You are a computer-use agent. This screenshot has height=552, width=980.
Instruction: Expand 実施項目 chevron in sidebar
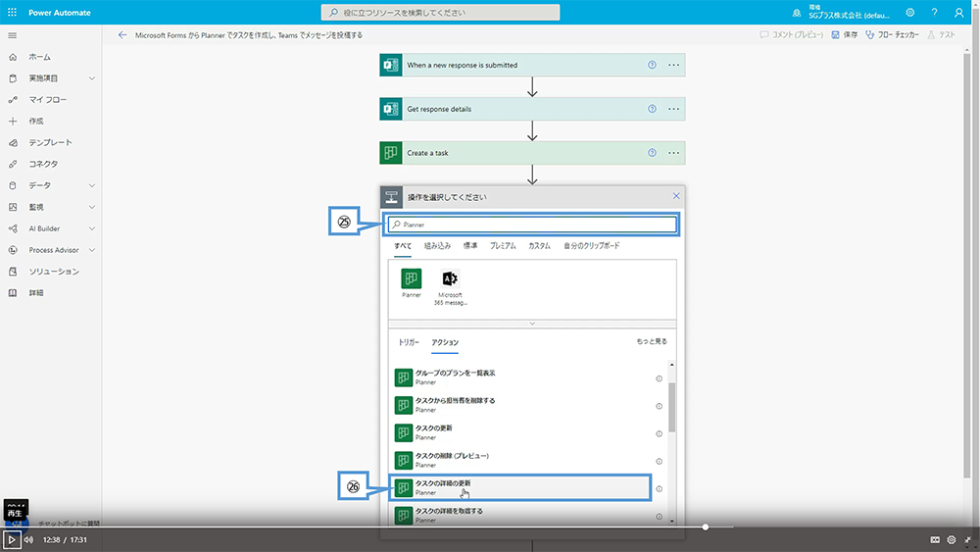tap(92, 78)
